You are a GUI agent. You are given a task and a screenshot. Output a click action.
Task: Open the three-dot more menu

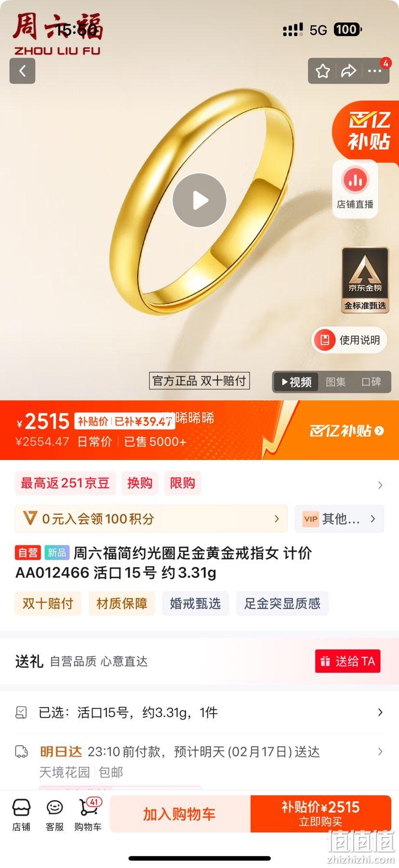(x=374, y=71)
